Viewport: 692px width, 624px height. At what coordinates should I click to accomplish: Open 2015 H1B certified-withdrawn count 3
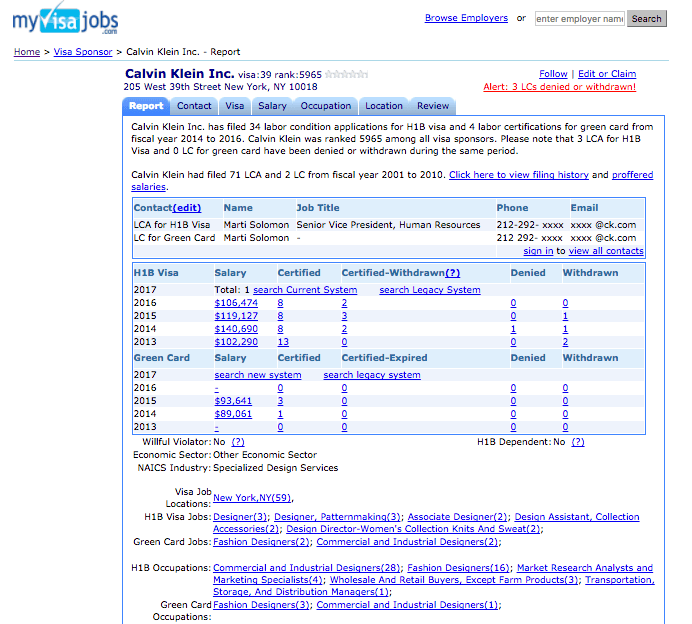click(x=344, y=316)
